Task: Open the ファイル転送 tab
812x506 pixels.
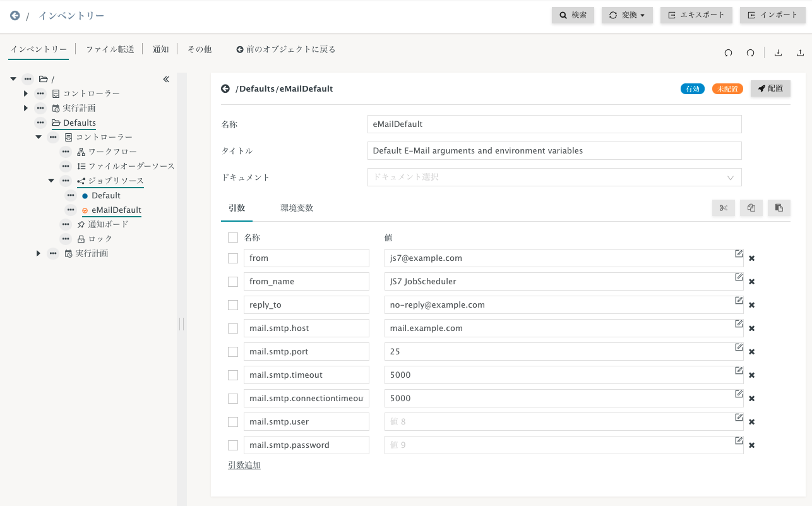Action: pos(110,49)
